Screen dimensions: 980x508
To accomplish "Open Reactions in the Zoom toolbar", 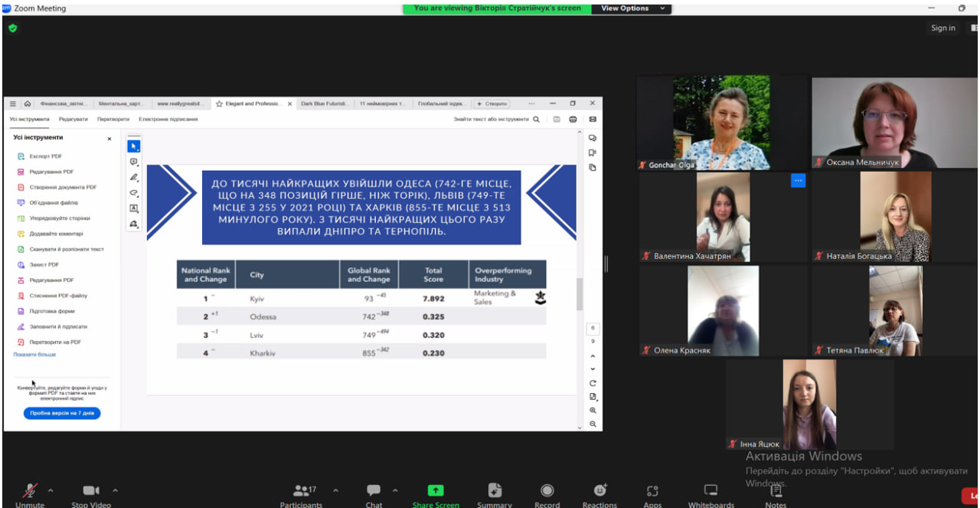I will coord(599,491).
